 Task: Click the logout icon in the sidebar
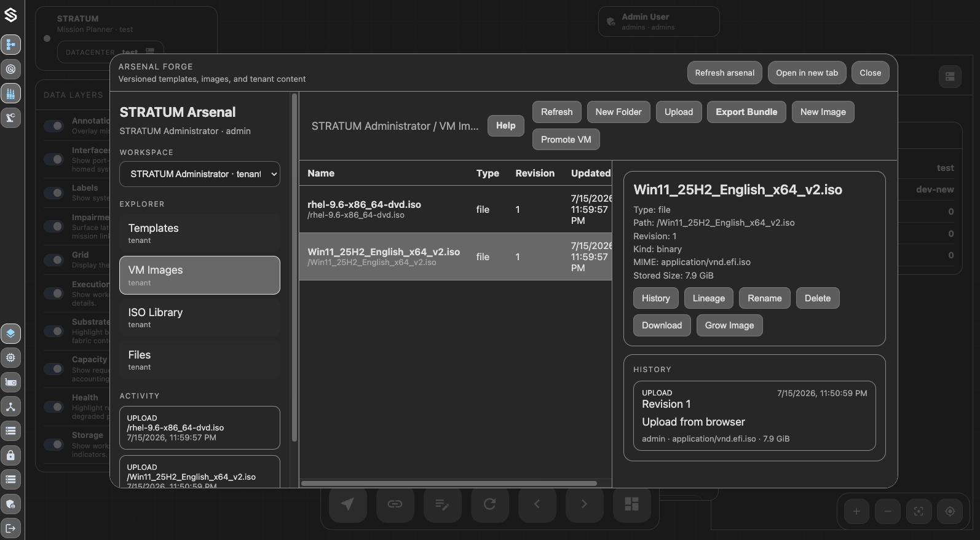(x=10, y=528)
